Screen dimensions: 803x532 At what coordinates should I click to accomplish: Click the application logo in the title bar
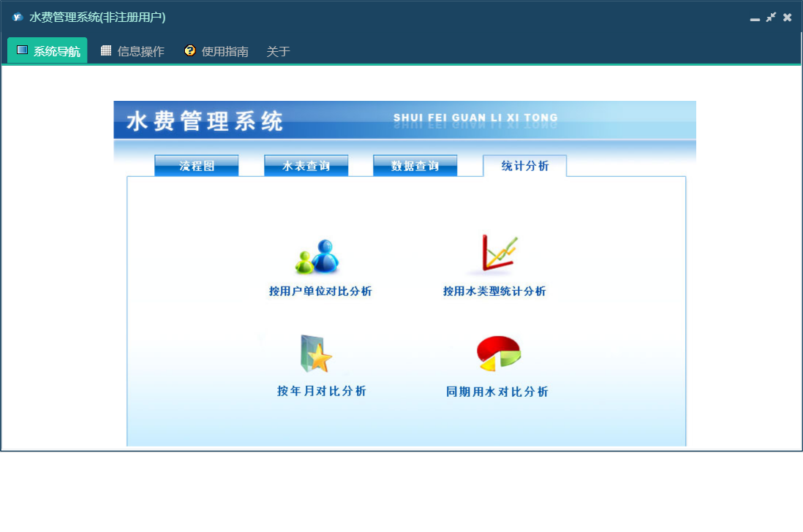pos(18,17)
